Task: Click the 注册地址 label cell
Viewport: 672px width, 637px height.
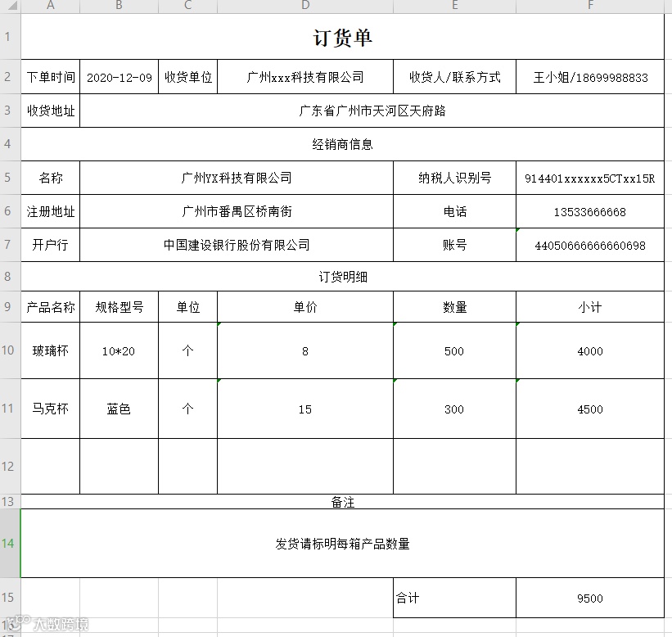Action: pos(51,211)
